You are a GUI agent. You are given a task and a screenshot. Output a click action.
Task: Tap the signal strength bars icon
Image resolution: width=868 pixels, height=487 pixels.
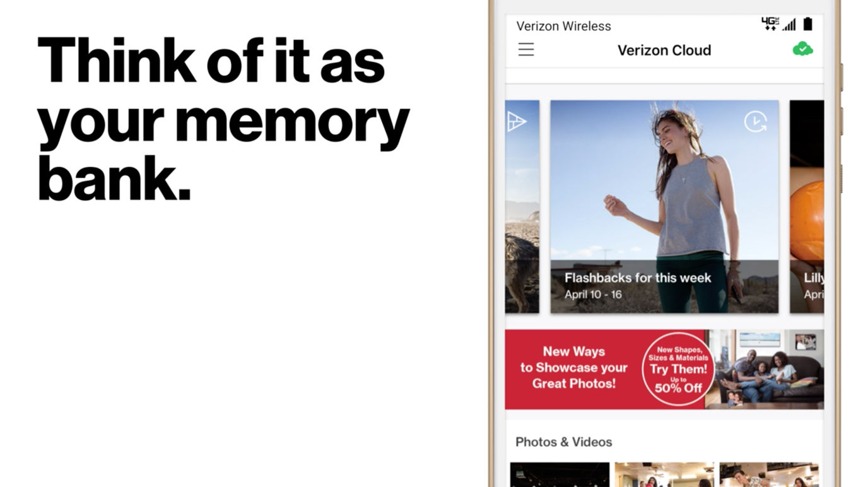(789, 25)
